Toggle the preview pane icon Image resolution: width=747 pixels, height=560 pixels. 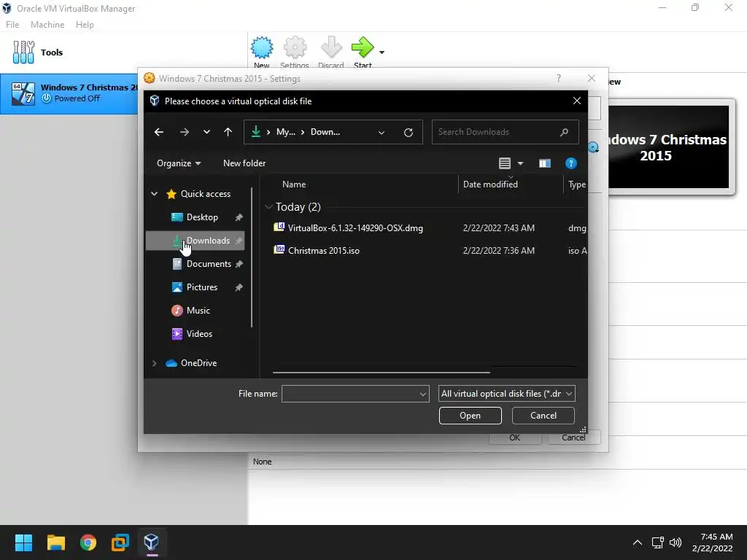click(544, 163)
